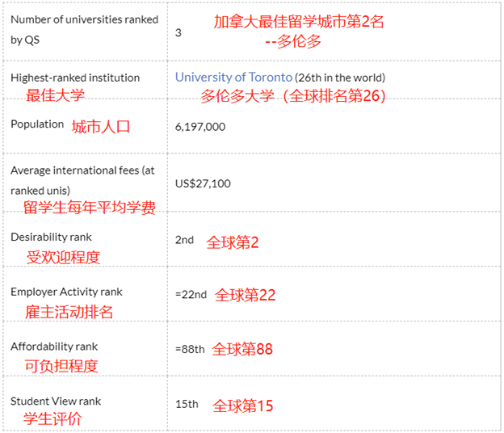
Task: Click the red text '全球第22'
Action: tap(246, 295)
